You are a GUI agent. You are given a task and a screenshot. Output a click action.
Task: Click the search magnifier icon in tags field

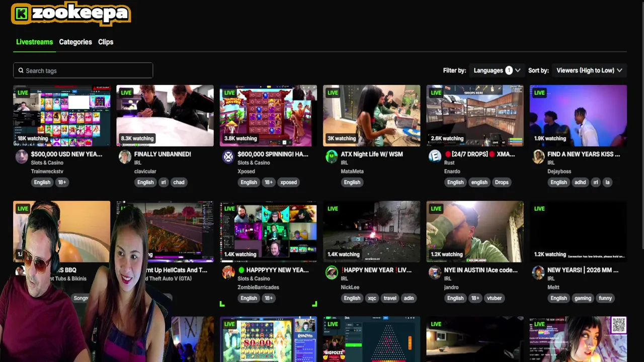(x=21, y=70)
